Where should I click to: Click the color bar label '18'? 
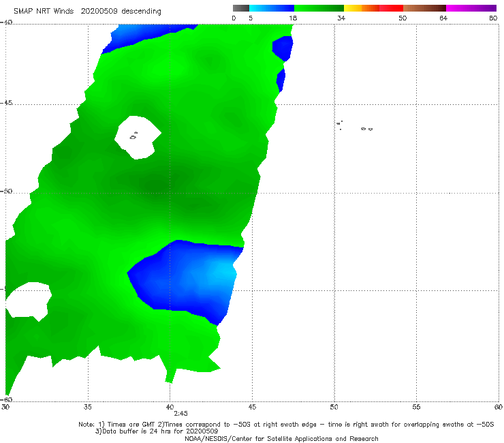293,18
